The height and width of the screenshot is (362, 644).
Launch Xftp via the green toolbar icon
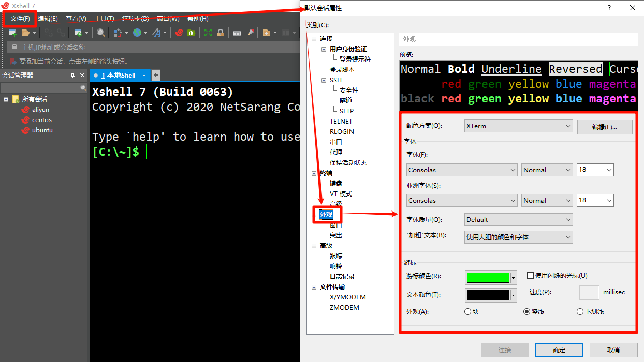click(x=191, y=33)
